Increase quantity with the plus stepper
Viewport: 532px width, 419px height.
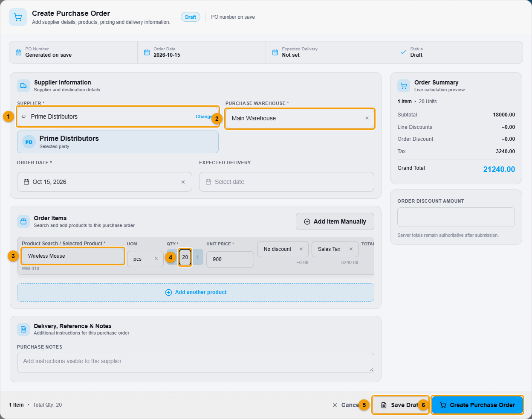point(197,257)
